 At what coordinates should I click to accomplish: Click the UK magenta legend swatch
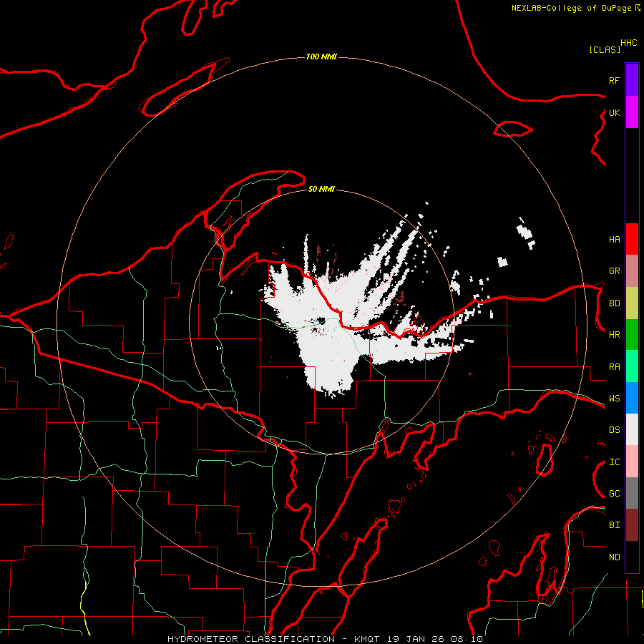click(632, 112)
